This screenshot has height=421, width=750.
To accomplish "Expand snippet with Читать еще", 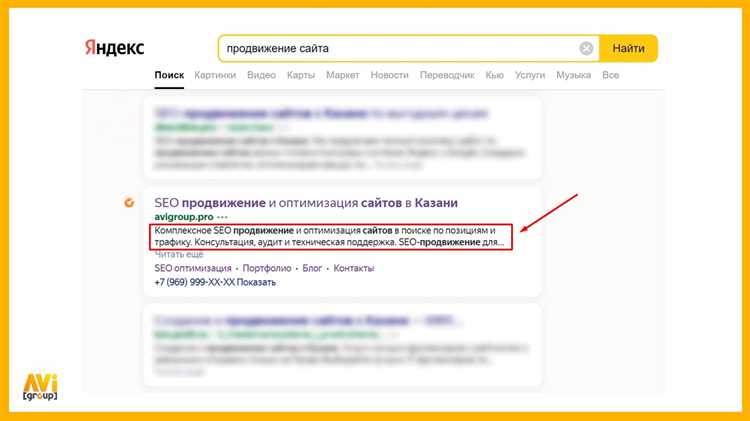I will click(179, 255).
